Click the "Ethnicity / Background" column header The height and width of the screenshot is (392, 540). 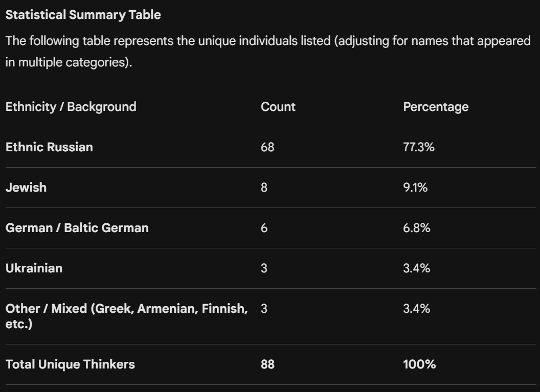click(71, 107)
